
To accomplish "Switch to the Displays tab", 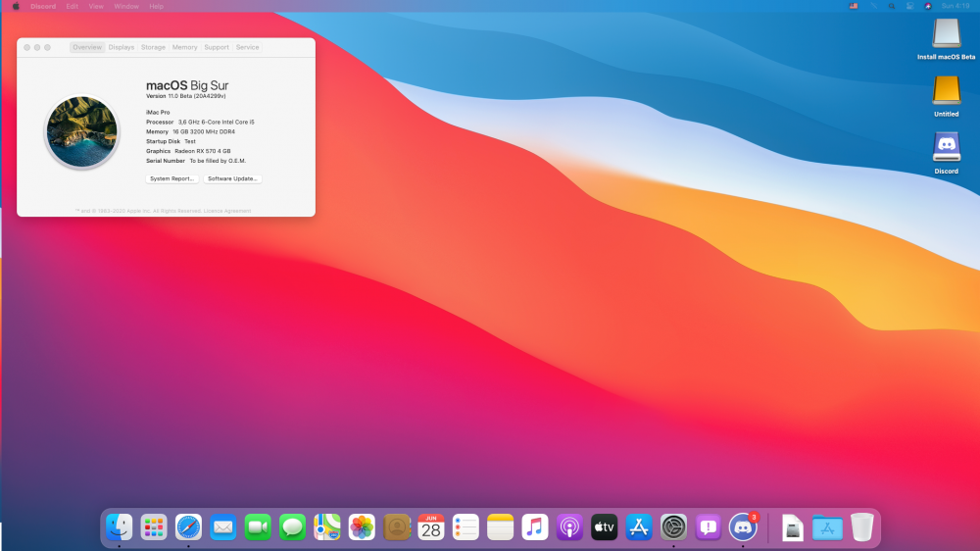I will click(x=122, y=47).
